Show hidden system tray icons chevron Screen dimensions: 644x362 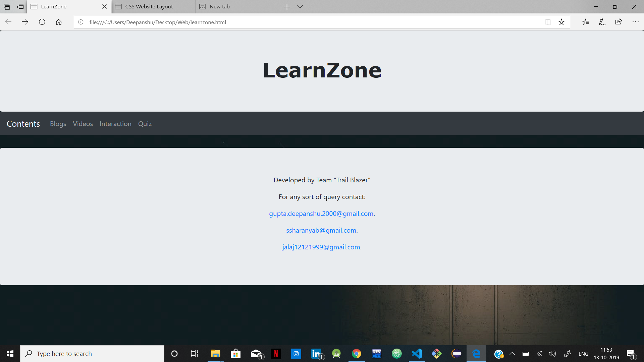[512, 354]
